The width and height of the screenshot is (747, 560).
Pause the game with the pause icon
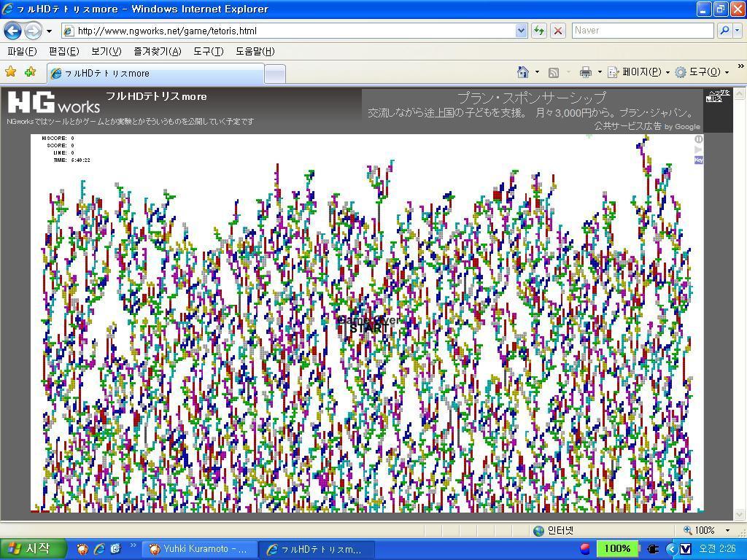[x=698, y=139]
